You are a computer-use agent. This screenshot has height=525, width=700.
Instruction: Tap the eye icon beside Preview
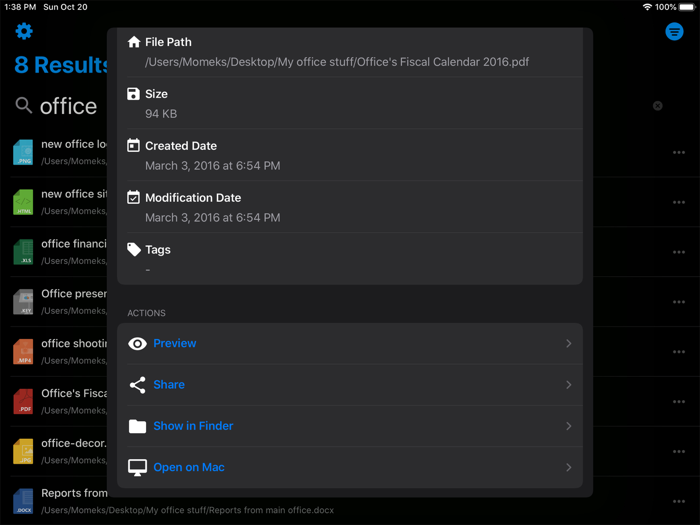click(138, 343)
